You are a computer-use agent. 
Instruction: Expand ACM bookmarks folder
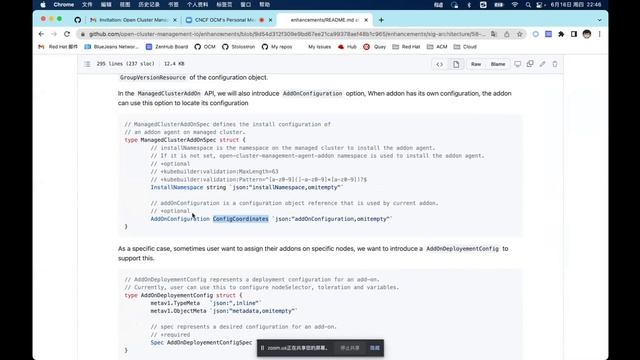[x=437, y=47]
